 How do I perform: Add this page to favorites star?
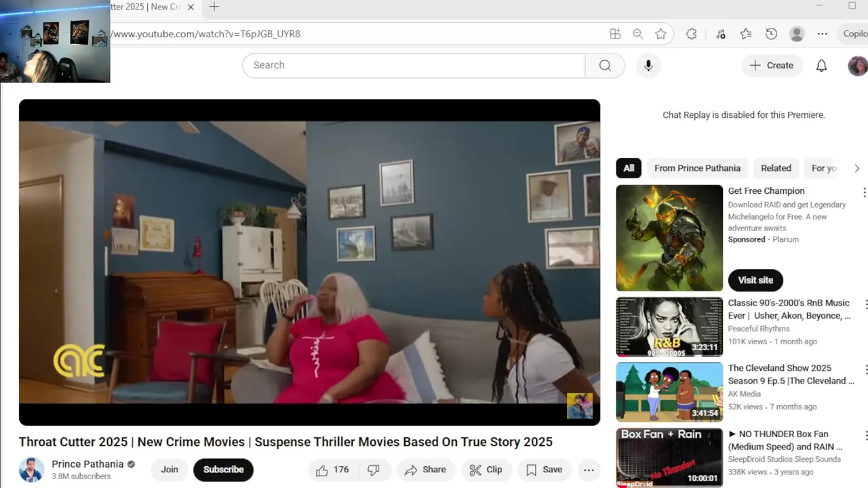(660, 34)
